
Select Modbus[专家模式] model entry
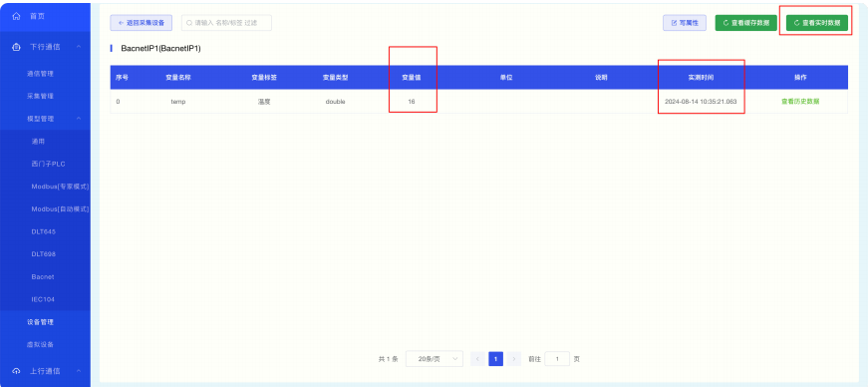point(60,187)
